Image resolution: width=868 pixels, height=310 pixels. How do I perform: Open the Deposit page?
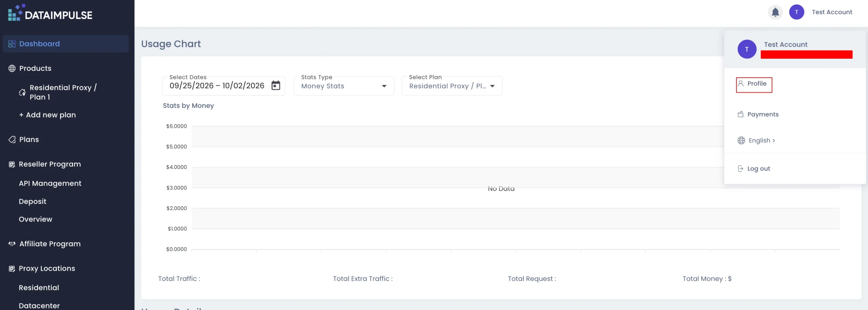click(33, 201)
